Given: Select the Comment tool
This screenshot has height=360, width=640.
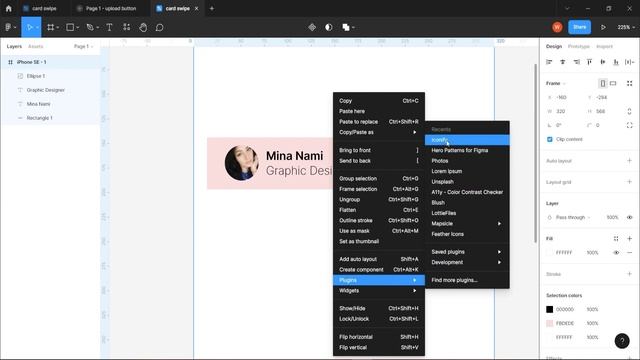Looking at the screenshot, I should (x=160, y=27).
